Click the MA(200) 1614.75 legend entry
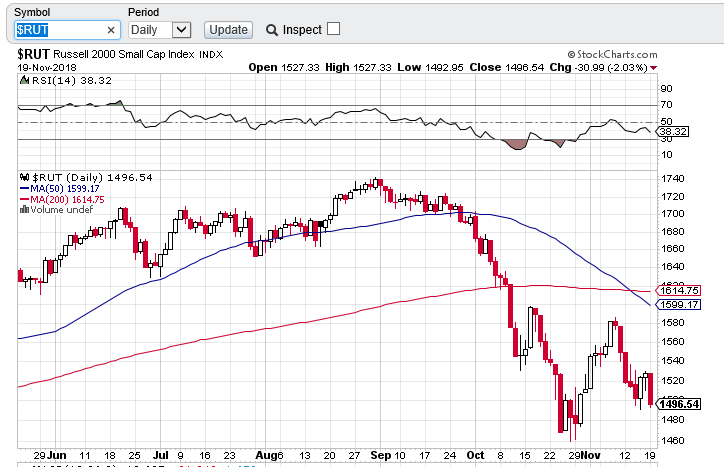724x467 pixels. click(62, 200)
